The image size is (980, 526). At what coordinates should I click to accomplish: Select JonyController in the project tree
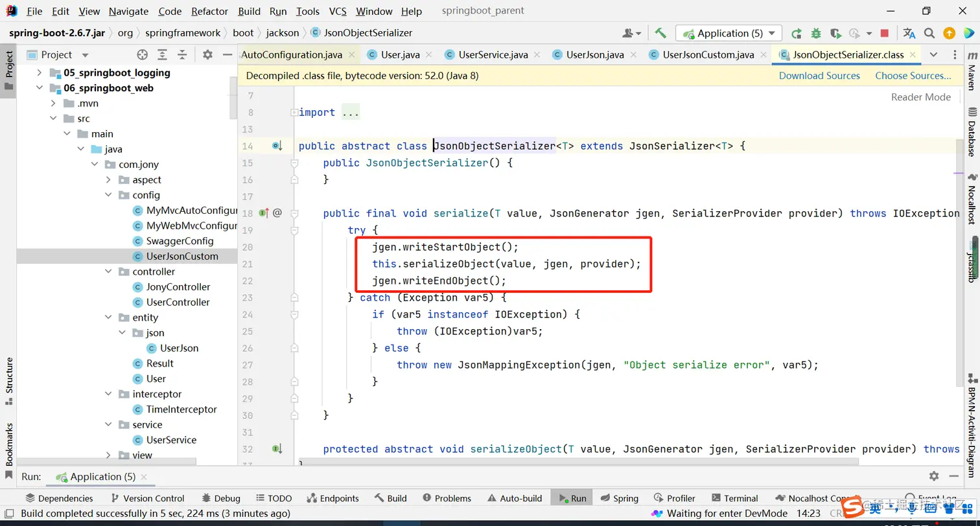click(x=178, y=287)
